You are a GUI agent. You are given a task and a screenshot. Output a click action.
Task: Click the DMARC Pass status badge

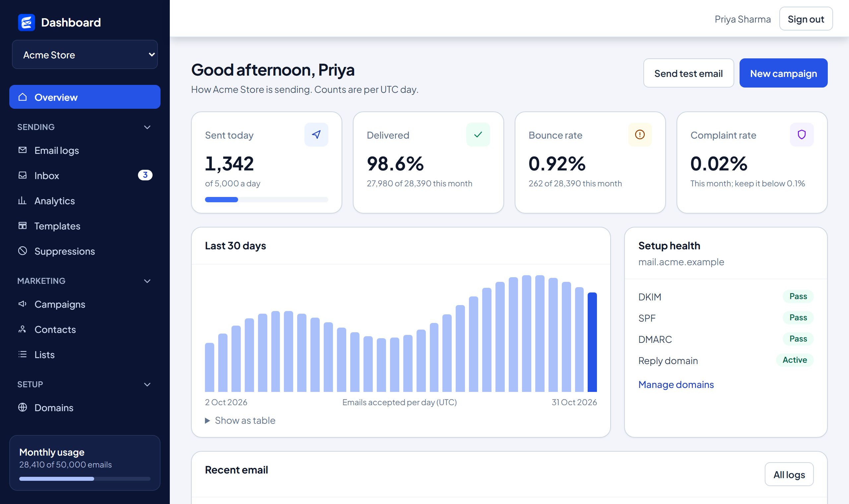coord(798,339)
